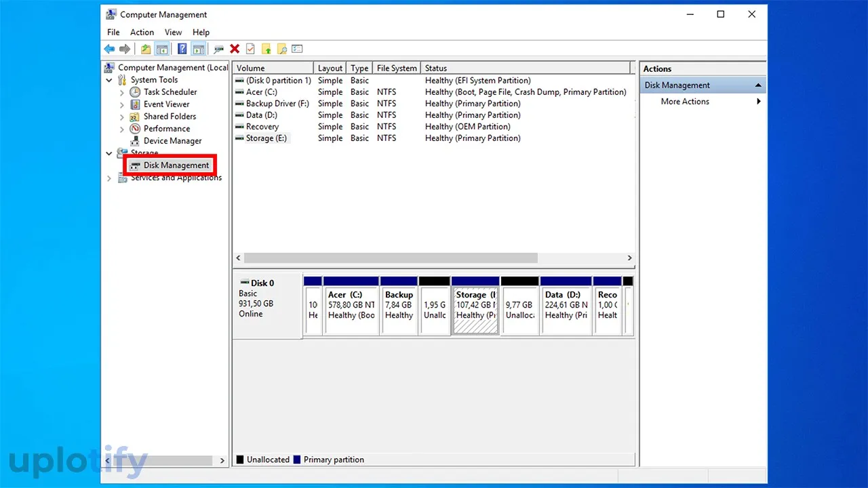Toggle the Show/Hide Console Tree icon

coord(162,49)
